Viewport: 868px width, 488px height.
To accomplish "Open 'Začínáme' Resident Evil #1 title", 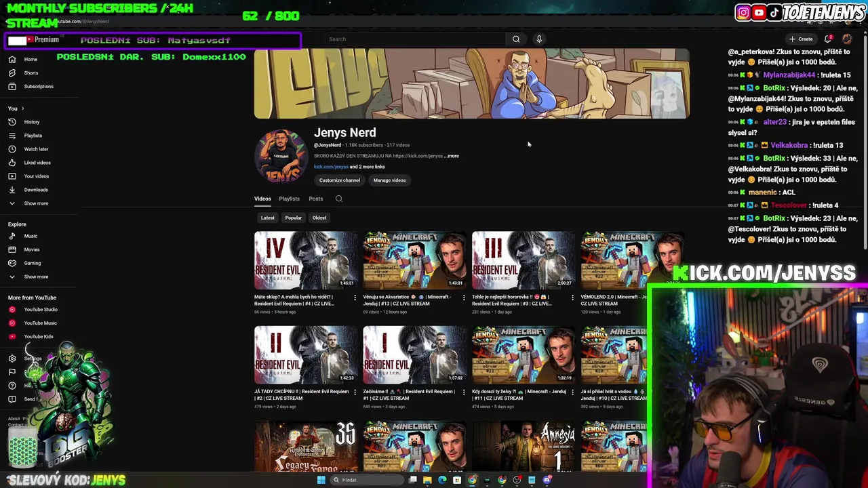I will click(x=409, y=394).
